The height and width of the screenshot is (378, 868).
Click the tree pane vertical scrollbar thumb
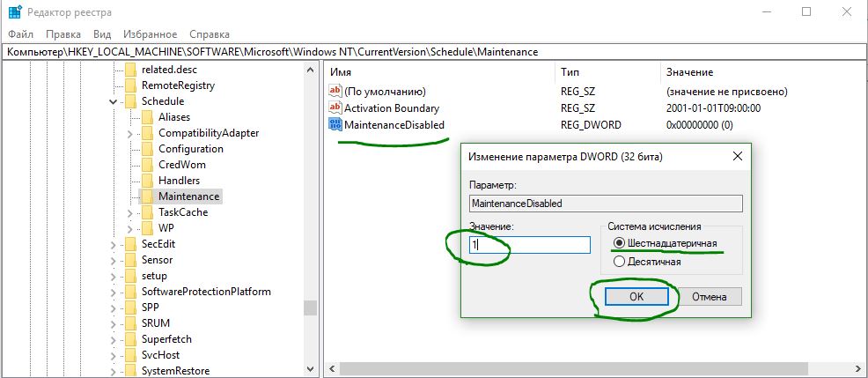310,308
